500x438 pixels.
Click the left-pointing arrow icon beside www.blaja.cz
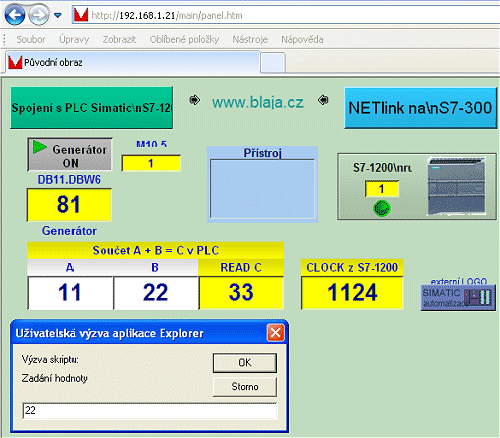click(x=323, y=100)
